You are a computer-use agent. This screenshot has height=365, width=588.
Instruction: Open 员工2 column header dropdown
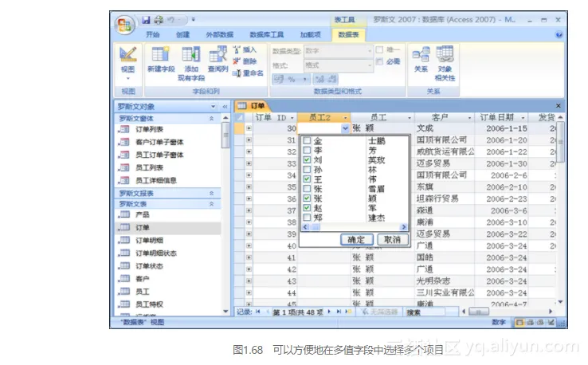(345, 118)
